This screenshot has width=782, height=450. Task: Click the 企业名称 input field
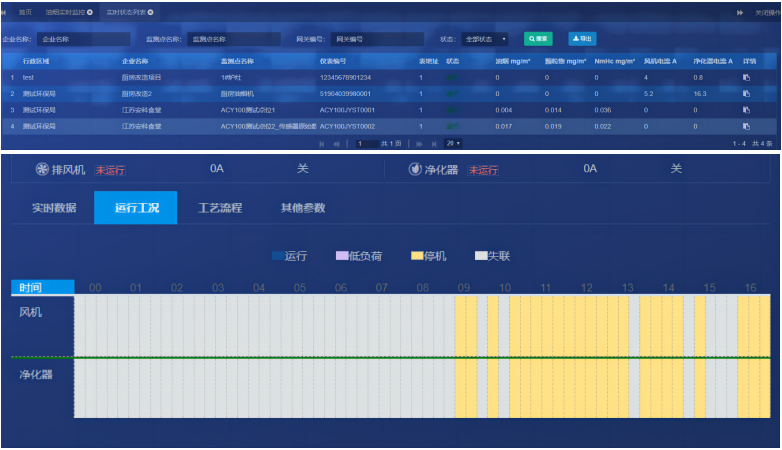(83, 39)
